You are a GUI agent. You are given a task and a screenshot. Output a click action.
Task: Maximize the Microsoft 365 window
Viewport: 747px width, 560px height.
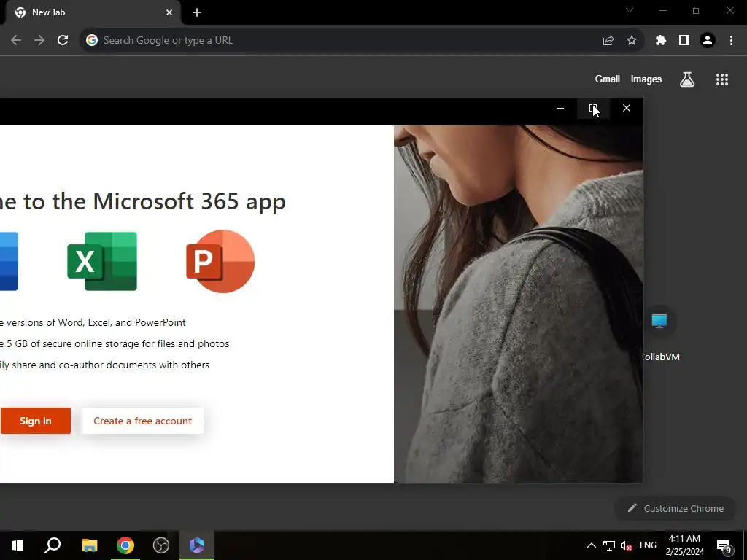click(x=593, y=109)
